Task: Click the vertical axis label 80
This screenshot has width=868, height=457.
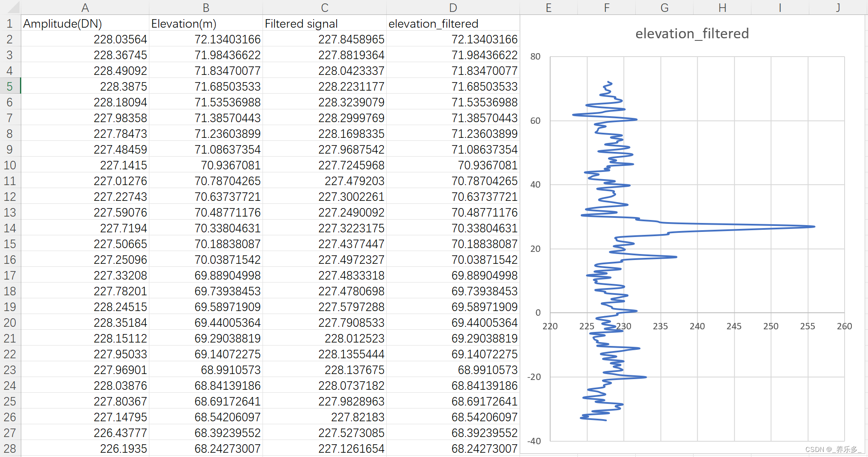Action: pyautogui.click(x=535, y=57)
